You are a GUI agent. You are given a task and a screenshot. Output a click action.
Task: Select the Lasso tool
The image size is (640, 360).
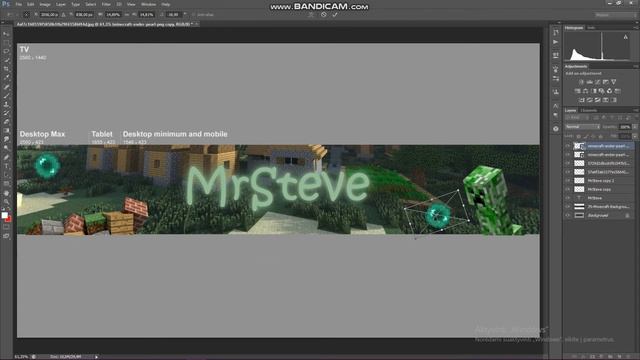(6, 51)
